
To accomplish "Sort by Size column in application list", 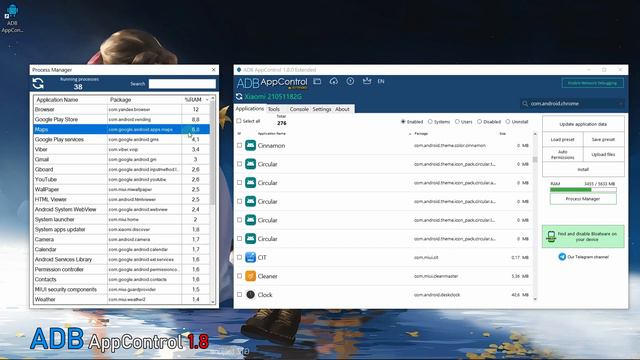I will click(x=502, y=133).
